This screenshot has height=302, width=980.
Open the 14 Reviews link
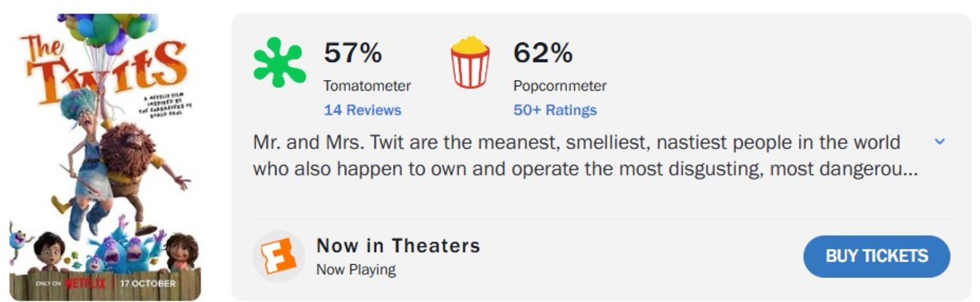pos(362,110)
